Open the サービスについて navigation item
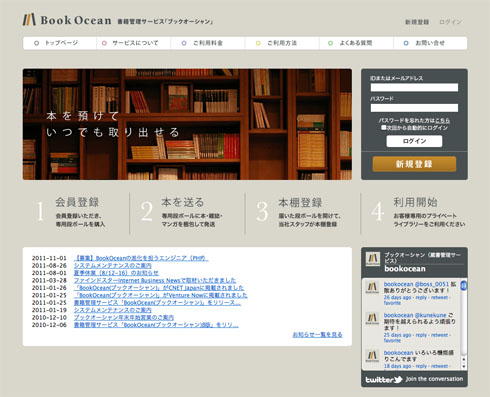 click(134, 43)
